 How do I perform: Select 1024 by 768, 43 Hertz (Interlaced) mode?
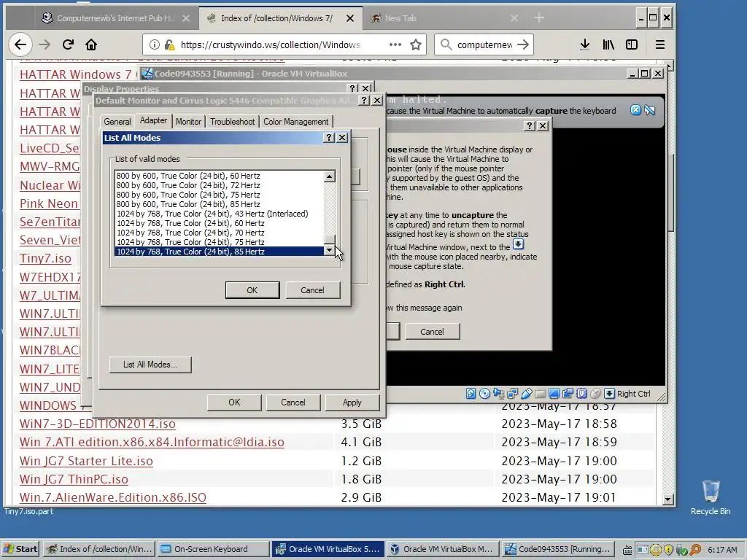point(219,214)
